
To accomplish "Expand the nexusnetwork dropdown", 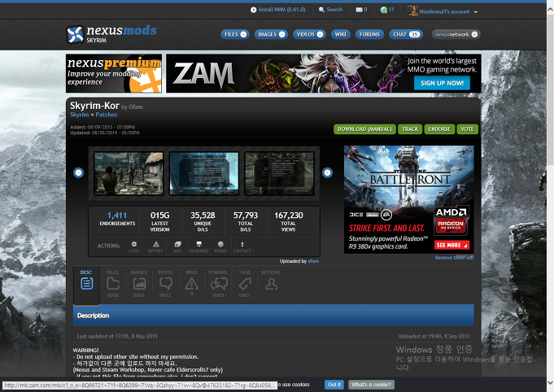I will [474, 35].
